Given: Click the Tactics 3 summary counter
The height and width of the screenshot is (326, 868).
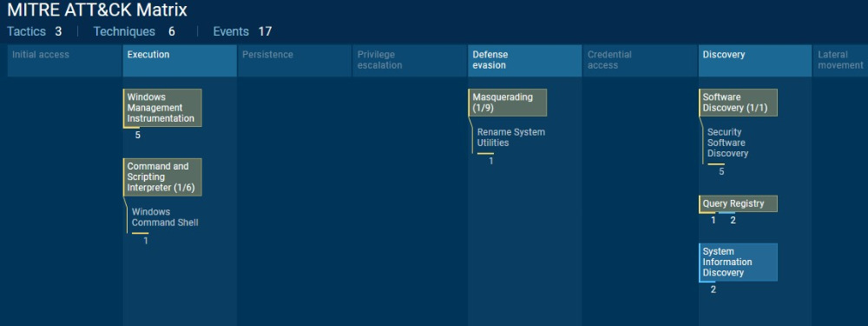Looking at the screenshot, I should point(35,31).
